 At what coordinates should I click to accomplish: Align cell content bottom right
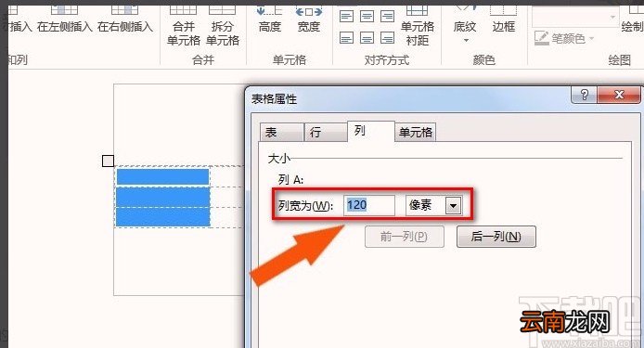tap(387, 38)
